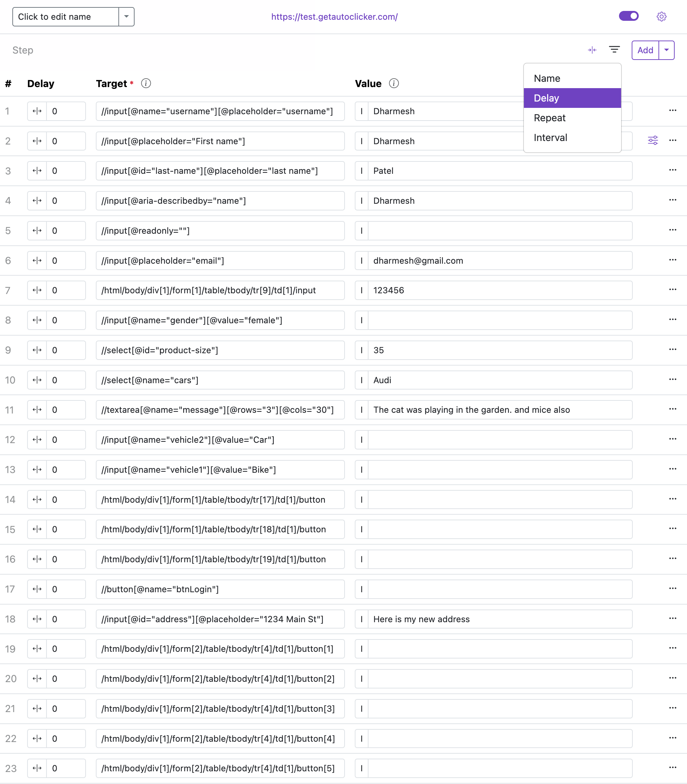The height and width of the screenshot is (784, 687).
Task: Click the collapse columns icon beside filter
Action: point(592,50)
